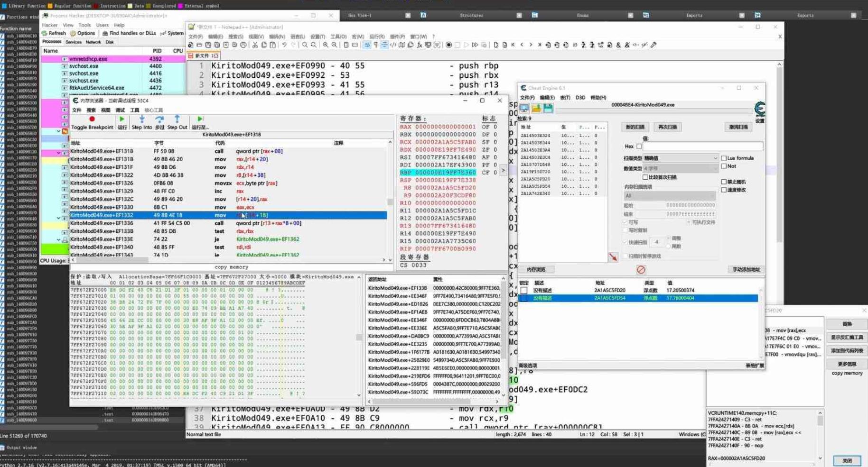Click the Cheat Engine value input field
868x467 pixels.
[x=702, y=147]
